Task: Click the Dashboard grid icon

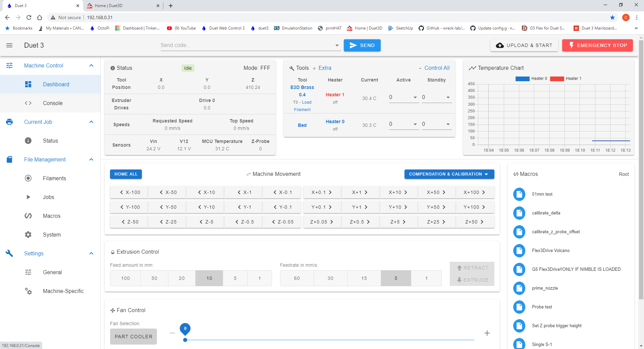Action: click(28, 84)
